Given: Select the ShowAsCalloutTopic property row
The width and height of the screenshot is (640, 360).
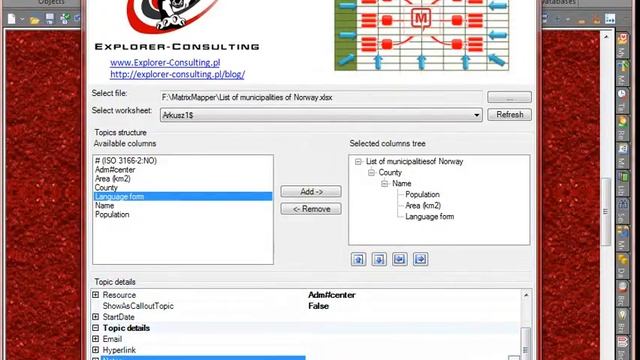Looking at the screenshot, I should 306,306.
